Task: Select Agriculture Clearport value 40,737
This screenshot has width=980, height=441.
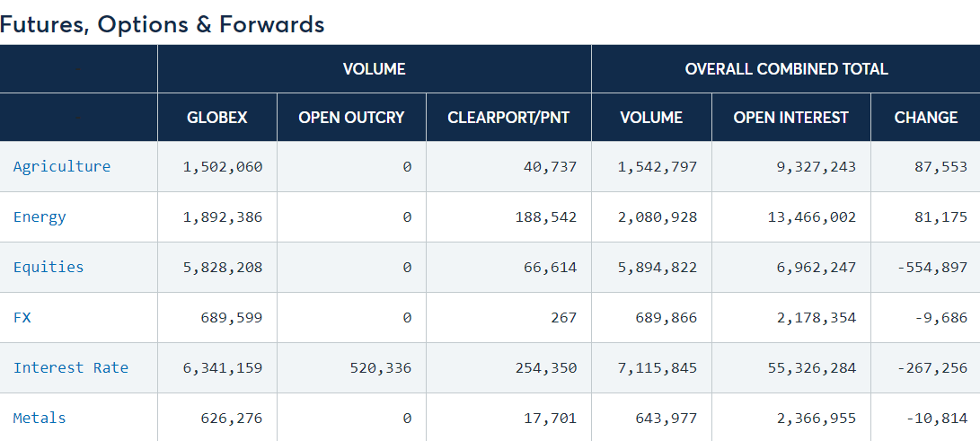Action: click(551, 167)
